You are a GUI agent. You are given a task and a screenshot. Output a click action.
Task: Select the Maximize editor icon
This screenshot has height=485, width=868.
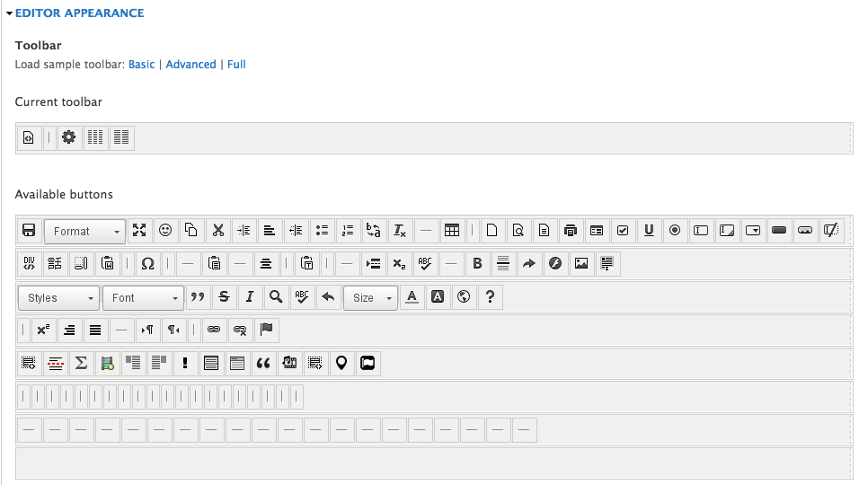click(x=139, y=231)
